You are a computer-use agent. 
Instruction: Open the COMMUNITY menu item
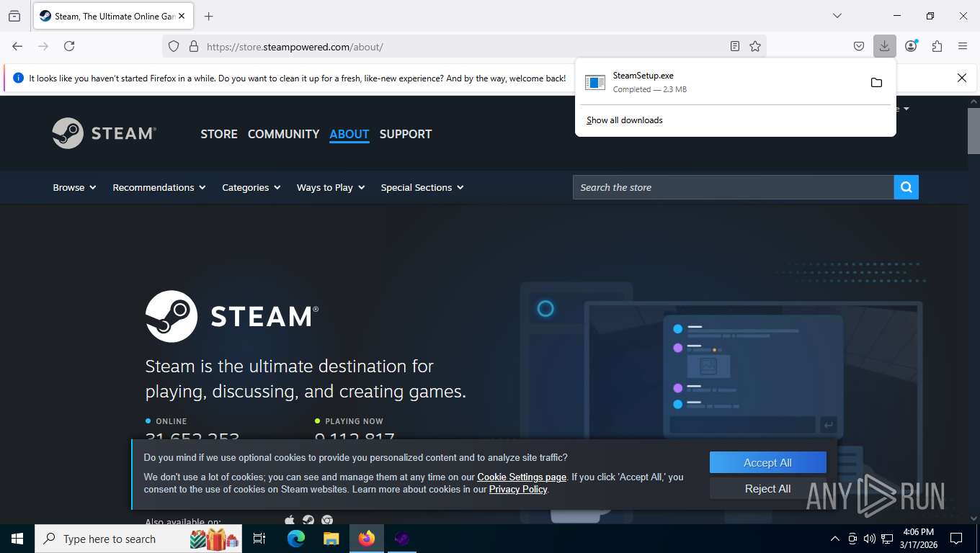(283, 134)
